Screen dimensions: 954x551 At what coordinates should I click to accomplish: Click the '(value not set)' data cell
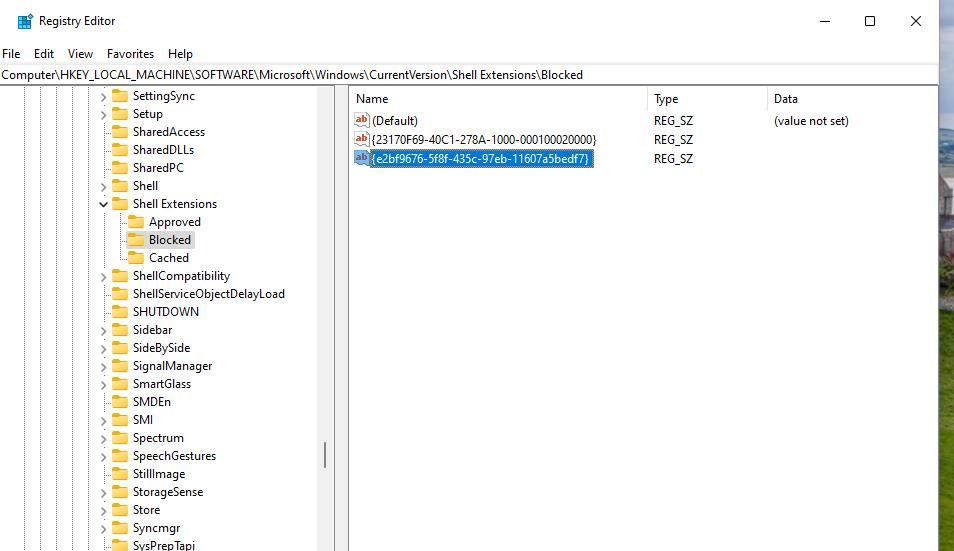click(811, 120)
